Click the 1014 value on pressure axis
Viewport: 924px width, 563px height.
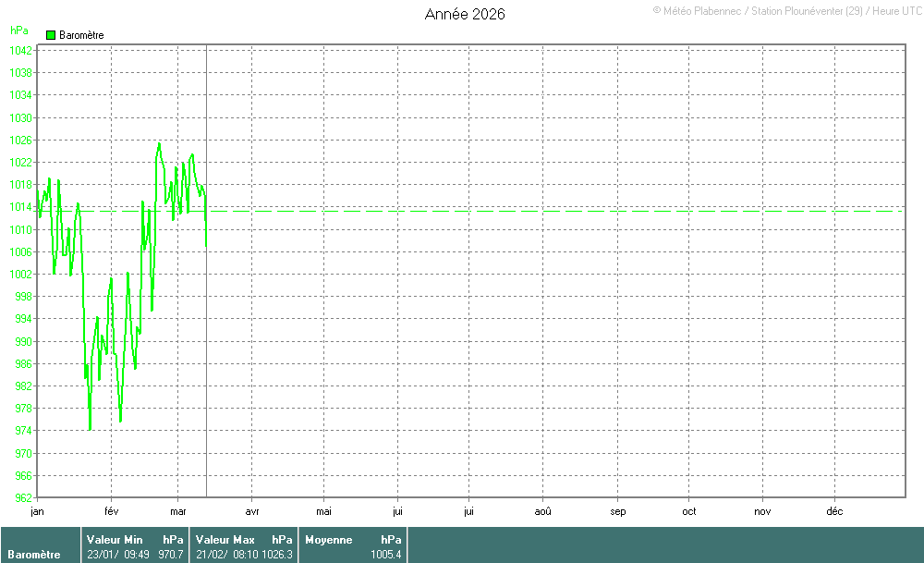pyautogui.click(x=22, y=207)
